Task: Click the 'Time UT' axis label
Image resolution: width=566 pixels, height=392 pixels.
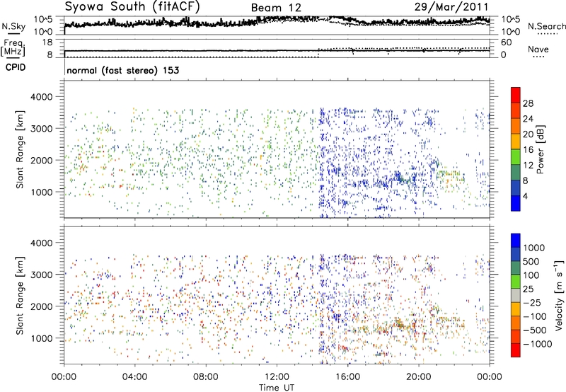Action: point(277,388)
